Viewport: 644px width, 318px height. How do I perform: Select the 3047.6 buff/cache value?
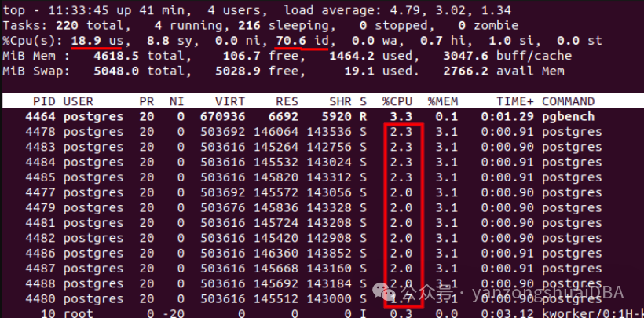coord(466,56)
